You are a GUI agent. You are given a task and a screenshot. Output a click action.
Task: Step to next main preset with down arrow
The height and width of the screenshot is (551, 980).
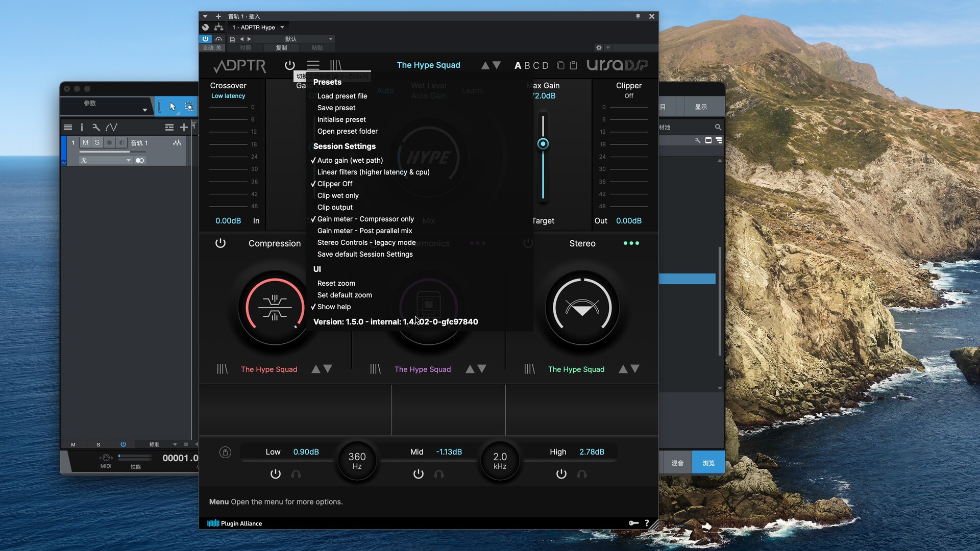pos(497,65)
